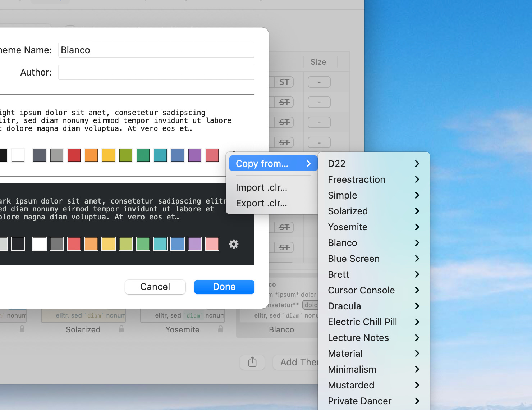
Task: Open the yellow swatch in dark preview
Action: point(109,244)
